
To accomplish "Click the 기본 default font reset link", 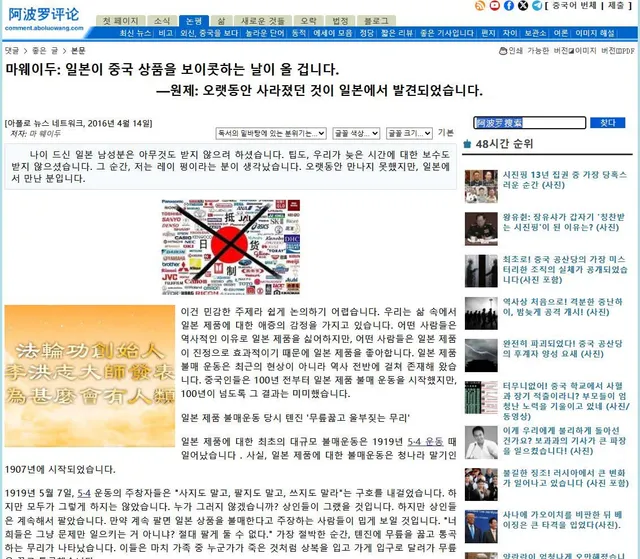I will point(446,133).
